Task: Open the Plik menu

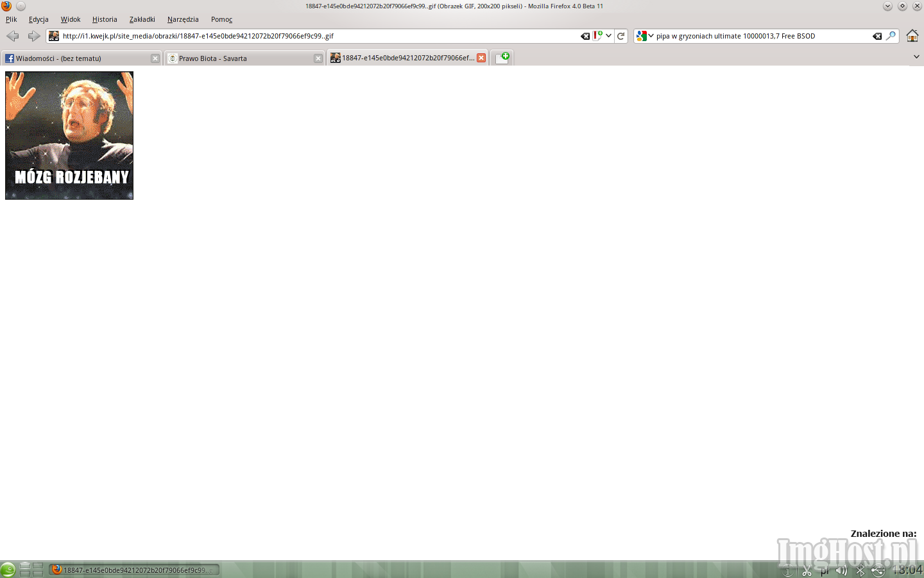Action: (x=12, y=19)
